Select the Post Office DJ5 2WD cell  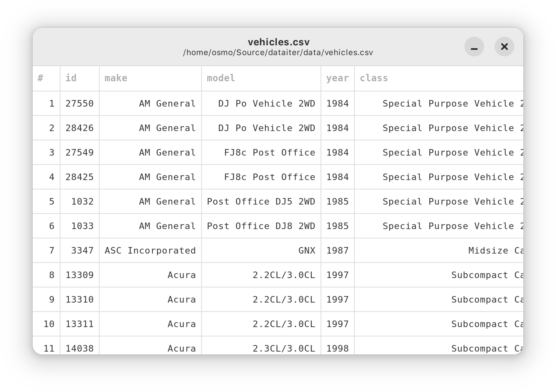click(261, 201)
